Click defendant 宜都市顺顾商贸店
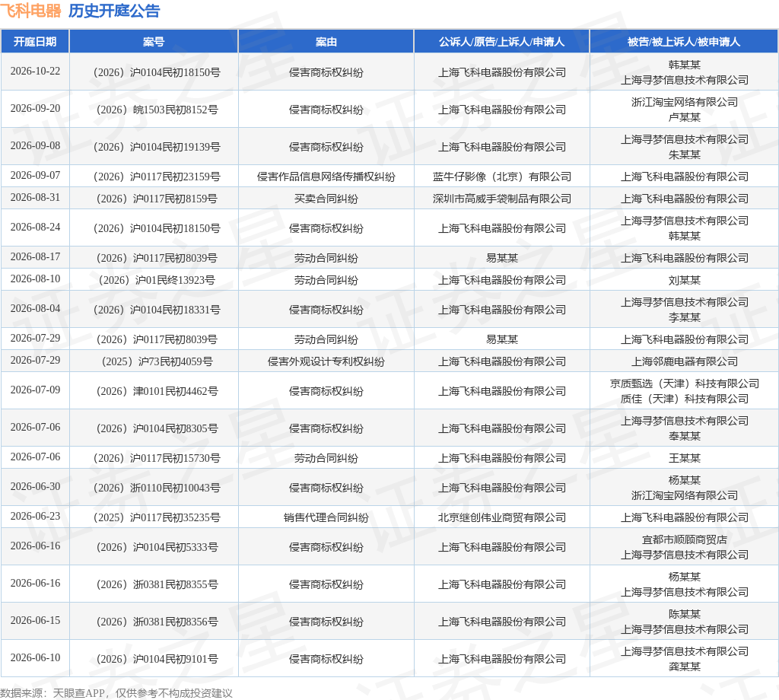The width and height of the screenshot is (779, 700). click(x=684, y=539)
